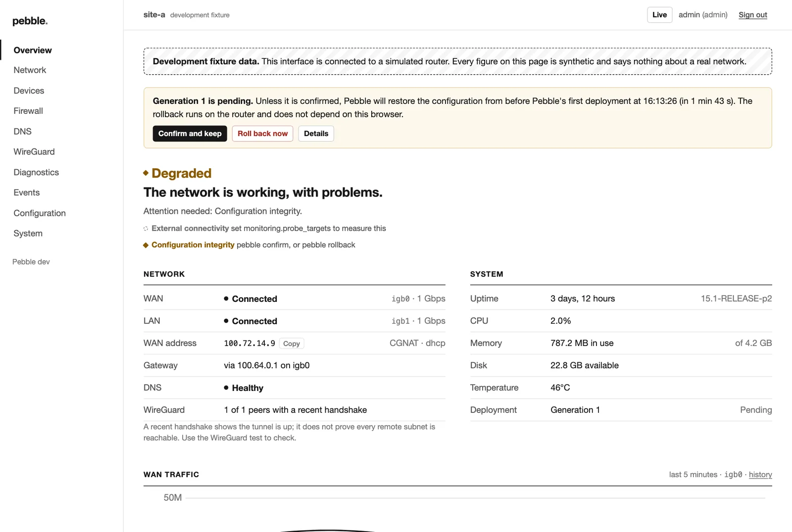The image size is (792, 532).
Task: Click the WAN address 100.72.14.9
Action: click(x=249, y=343)
